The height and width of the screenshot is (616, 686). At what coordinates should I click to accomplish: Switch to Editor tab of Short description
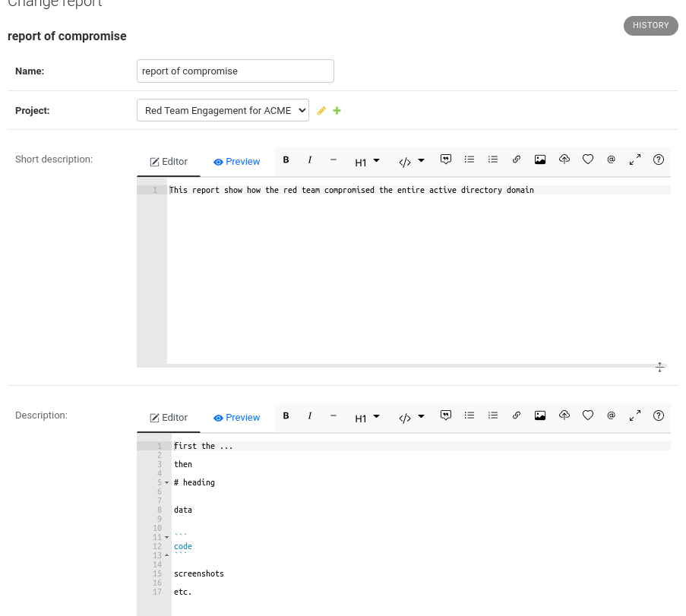coord(169,162)
